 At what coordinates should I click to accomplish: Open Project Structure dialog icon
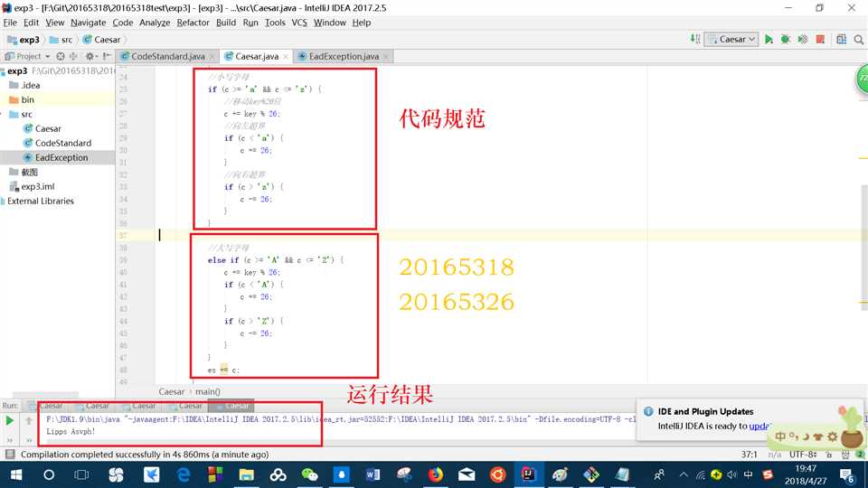click(x=842, y=39)
